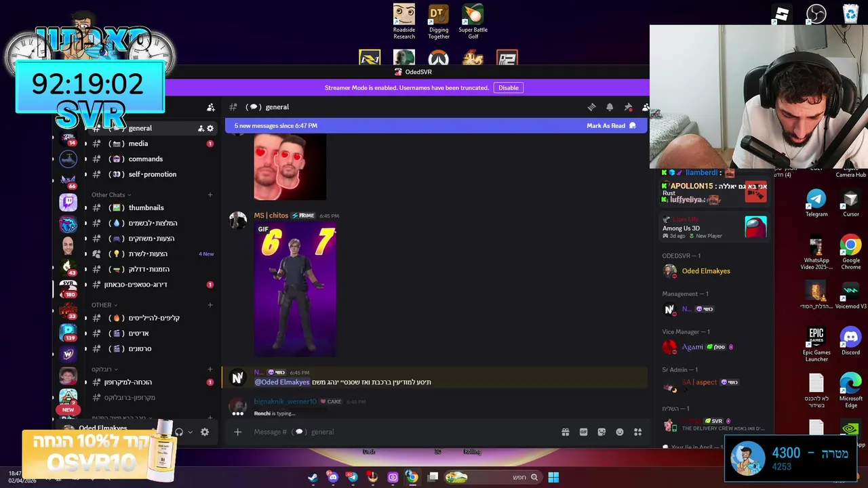Open OBS Studio desktop icon
The image size is (868, 488).
click(816, 14)
